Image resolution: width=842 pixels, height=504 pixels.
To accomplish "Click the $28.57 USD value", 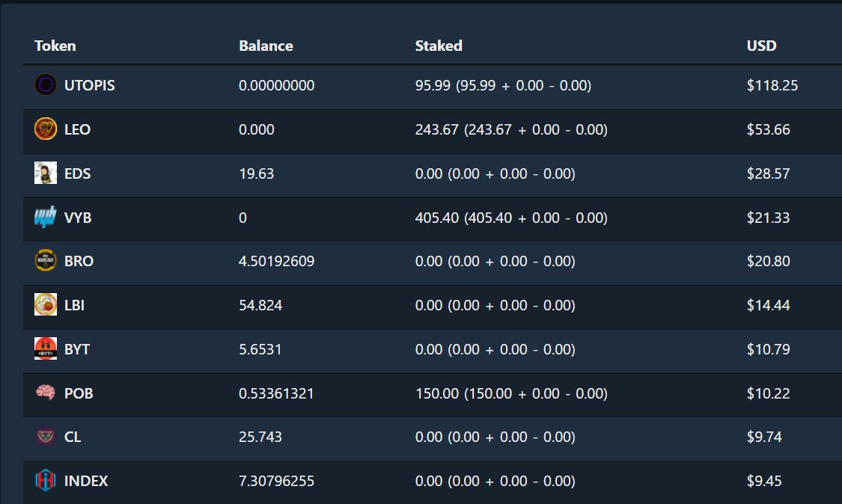I will [x=769, y=173].
